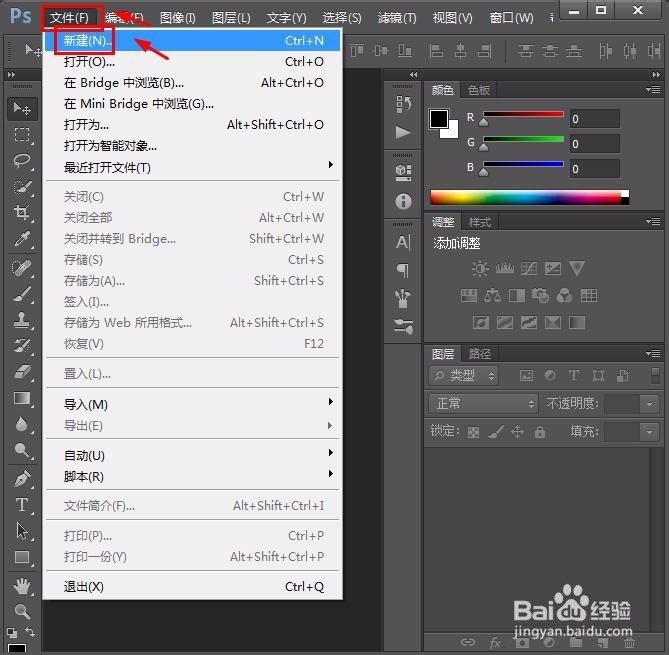Image resolution: width=669 pixels, height=655 pixels.
Task: Switch to the 样式 styles tab
Action: 480,222
